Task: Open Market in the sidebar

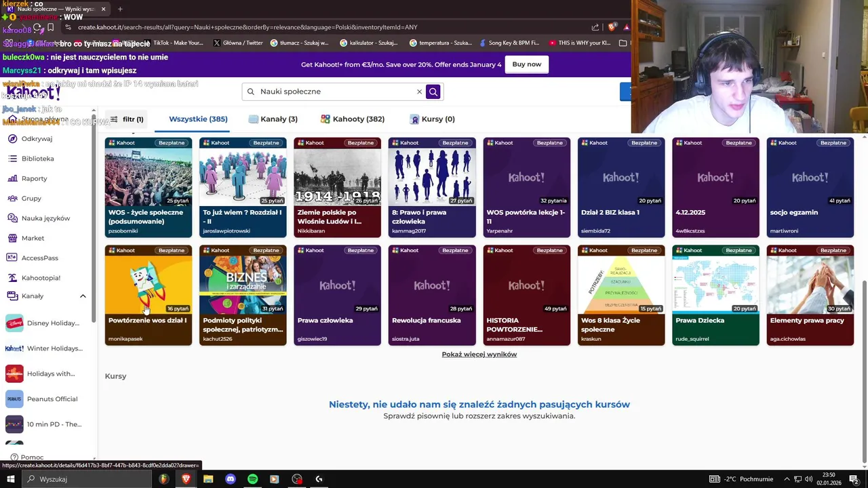Action: [33, 238]
